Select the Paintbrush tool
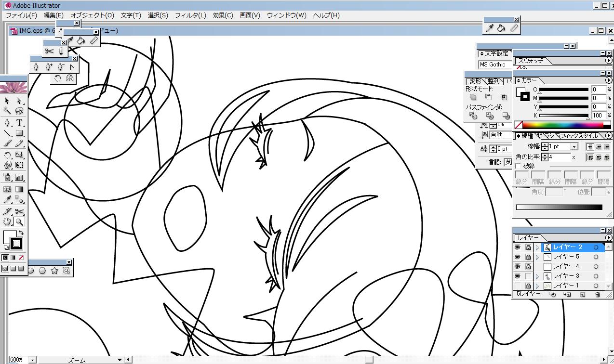 [7, 143]
